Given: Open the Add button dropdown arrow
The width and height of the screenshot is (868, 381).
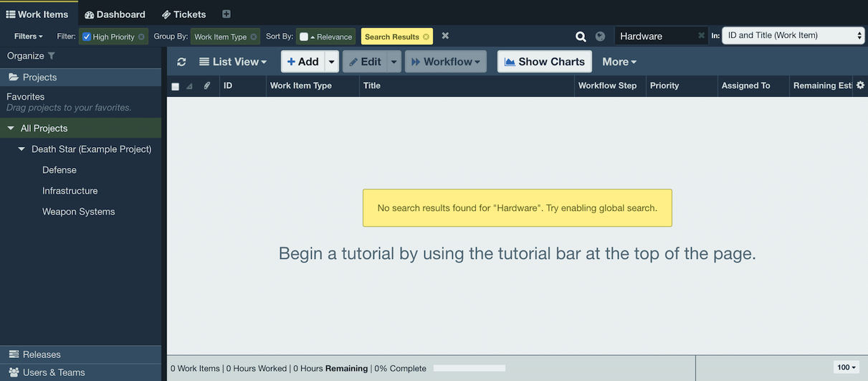Looking at the screenshot, I should [x=331, y=62].
